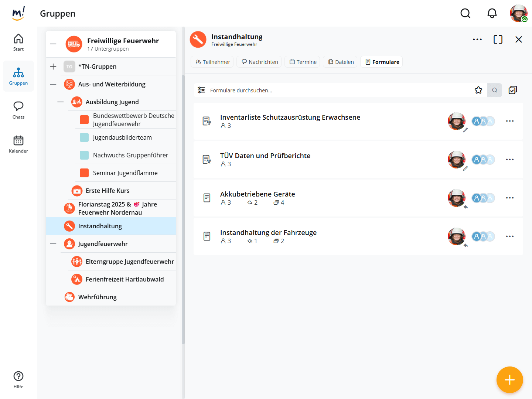Switch to the Termine tab
Viewport: 532px width, 399px height.
coord(303,62)
